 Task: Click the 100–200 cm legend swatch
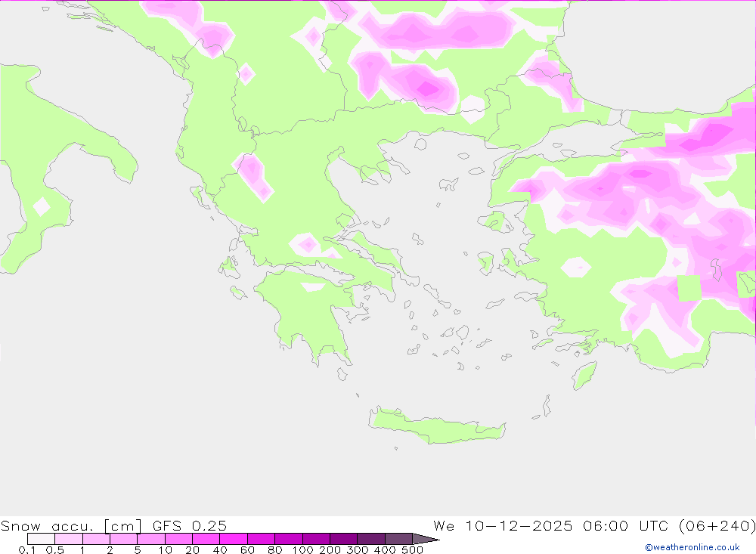coord(316,539)
